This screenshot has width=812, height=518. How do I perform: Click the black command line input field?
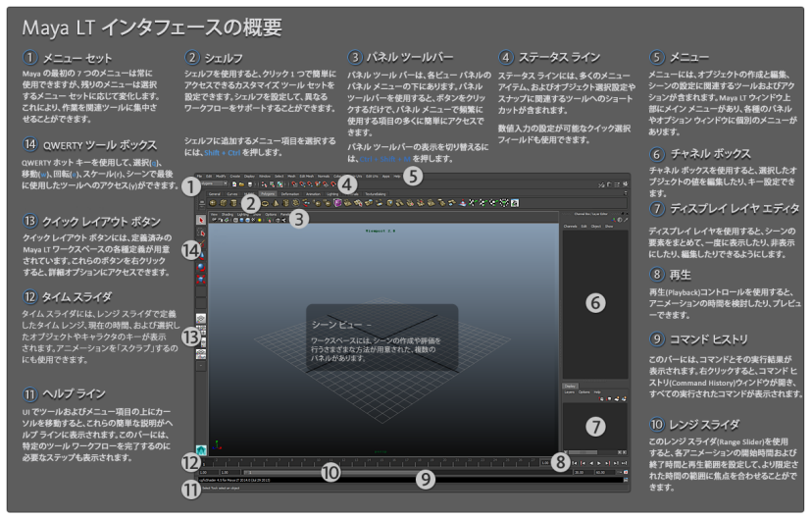(411, 480)
